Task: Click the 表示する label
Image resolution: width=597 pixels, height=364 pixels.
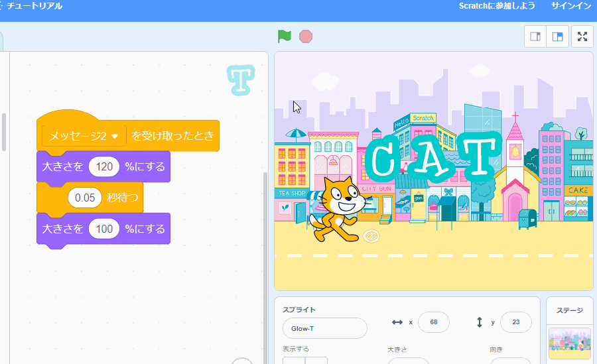Action: [x=296, y=349]
